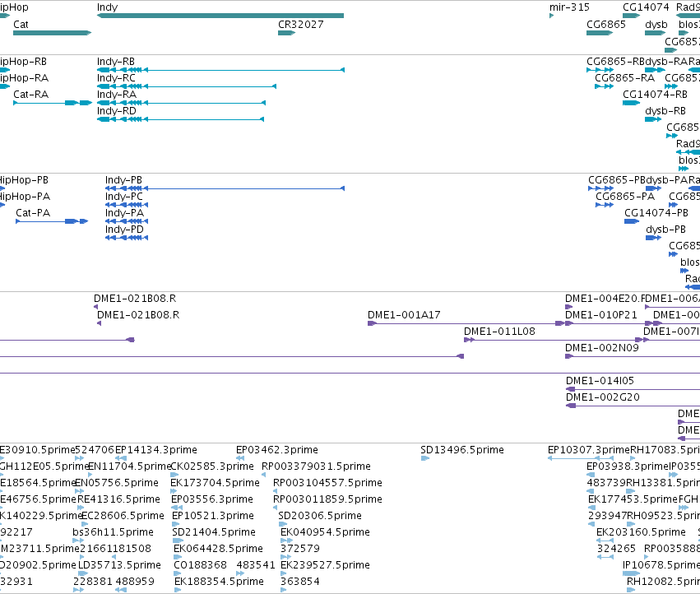Click the EP03938.3prime EST label

[628, 466]
